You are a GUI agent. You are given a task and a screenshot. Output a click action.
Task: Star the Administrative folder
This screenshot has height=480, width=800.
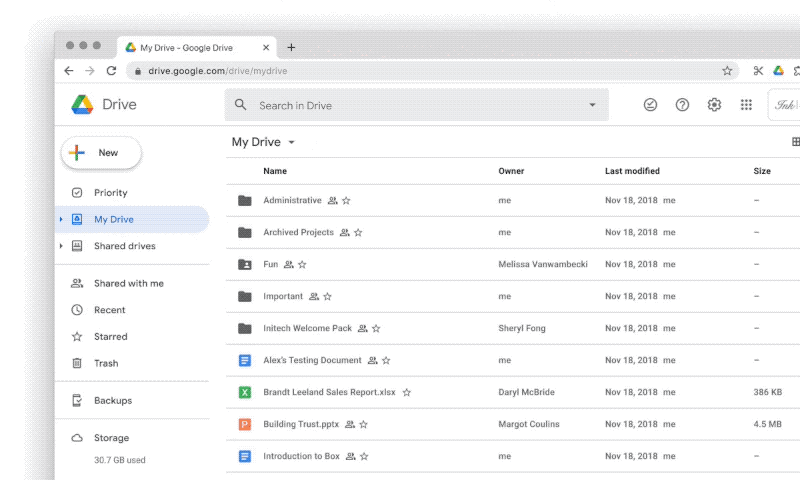pyautogui.click(x=346, y=201)
